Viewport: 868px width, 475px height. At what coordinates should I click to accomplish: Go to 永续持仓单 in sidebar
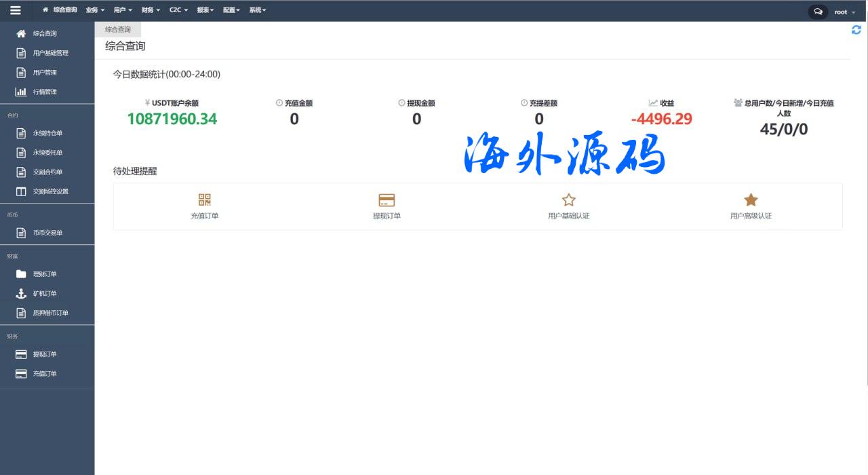point(47,133)
